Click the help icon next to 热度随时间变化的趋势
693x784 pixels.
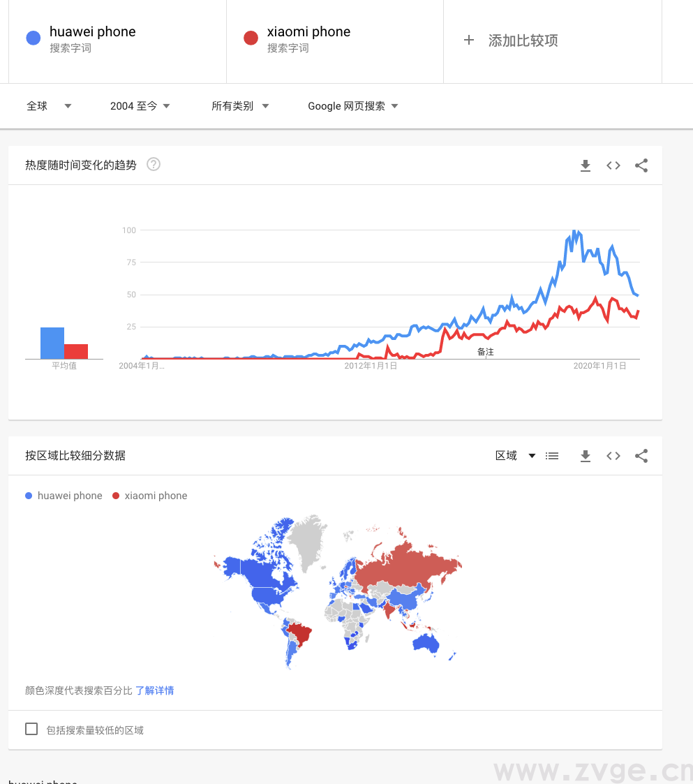(153, 165)
